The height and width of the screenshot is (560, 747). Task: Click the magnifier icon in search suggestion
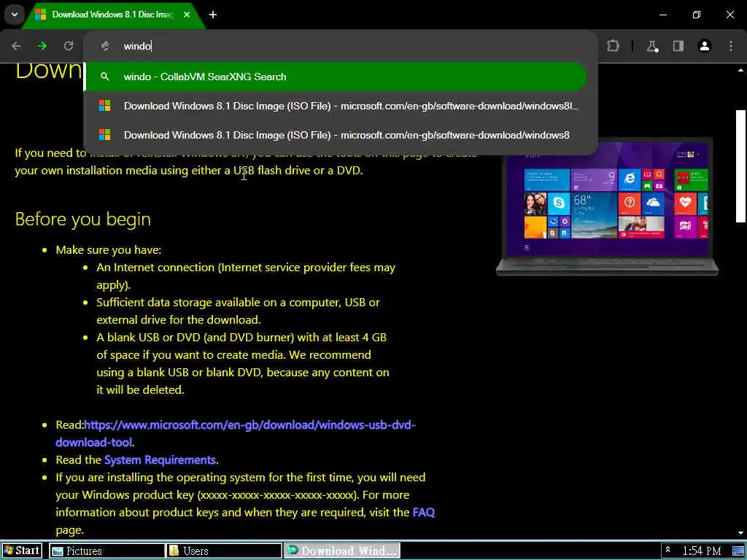[x=105, y=77]
